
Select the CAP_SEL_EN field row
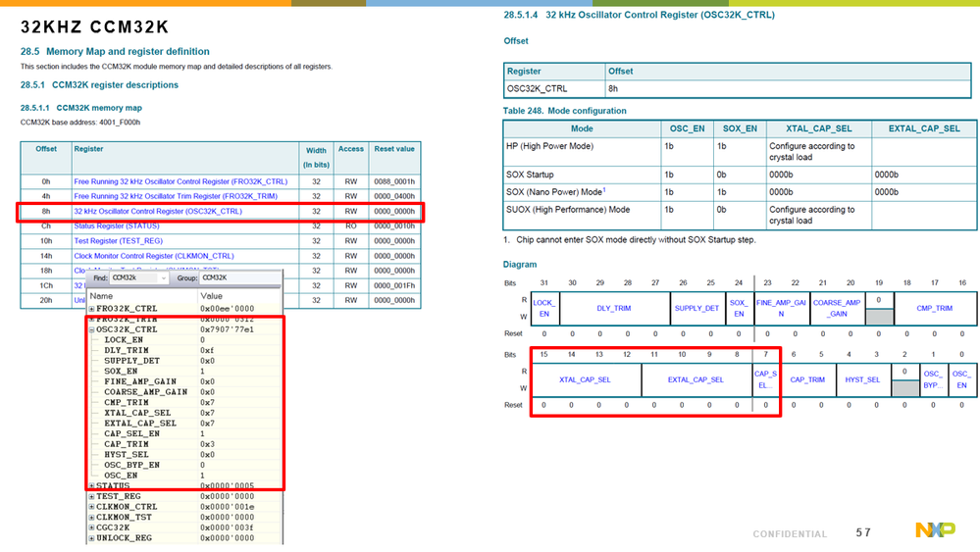[x=184, y=434]
